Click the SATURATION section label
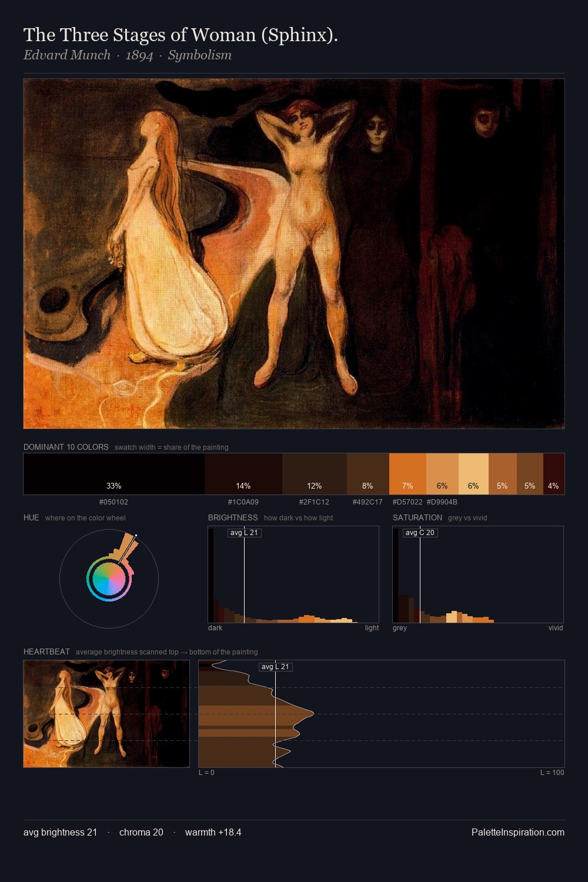Viewport: 588px width, 882px height. click(417, 517)
